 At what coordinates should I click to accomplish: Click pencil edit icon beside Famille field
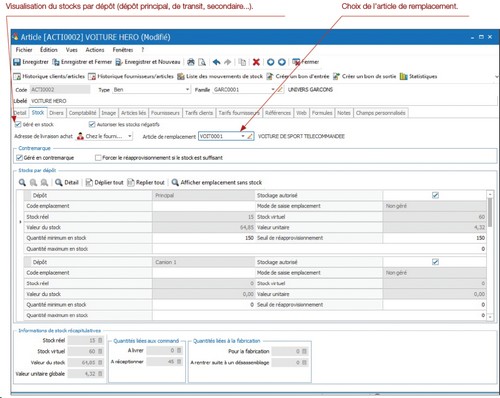coord(280,90)
